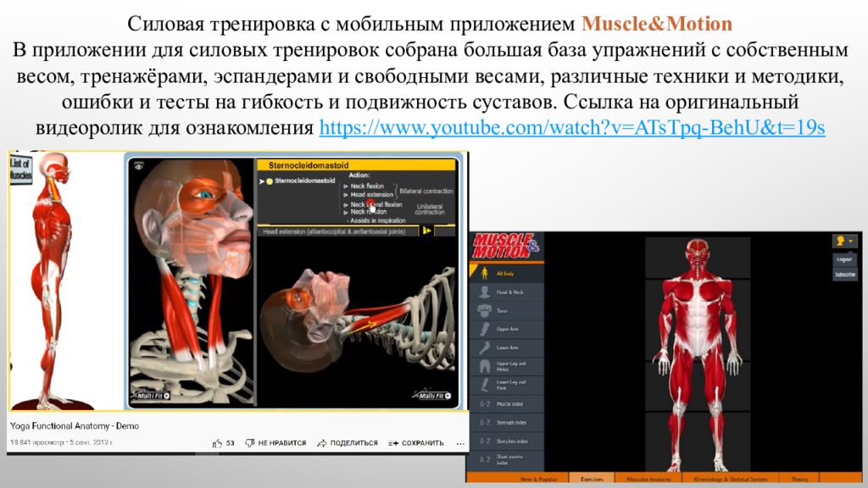
Task: Select Upper Leg and Pelvis region
Action: point(507,366)
